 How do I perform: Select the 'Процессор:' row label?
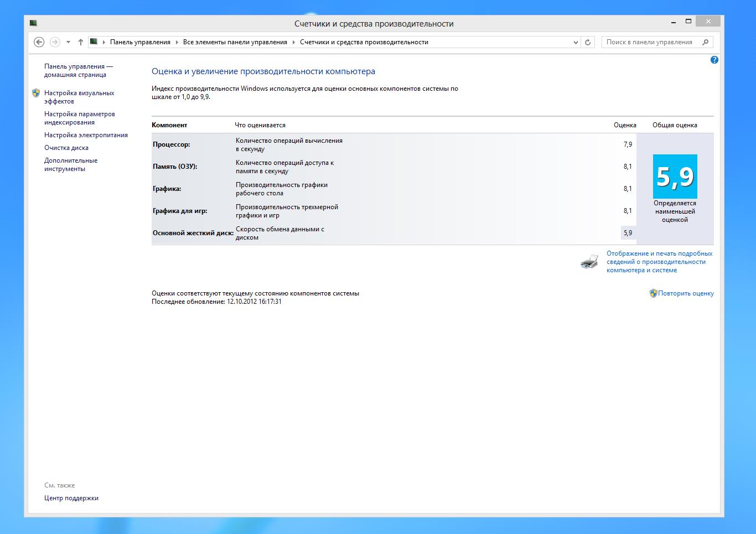coord(171,144)
